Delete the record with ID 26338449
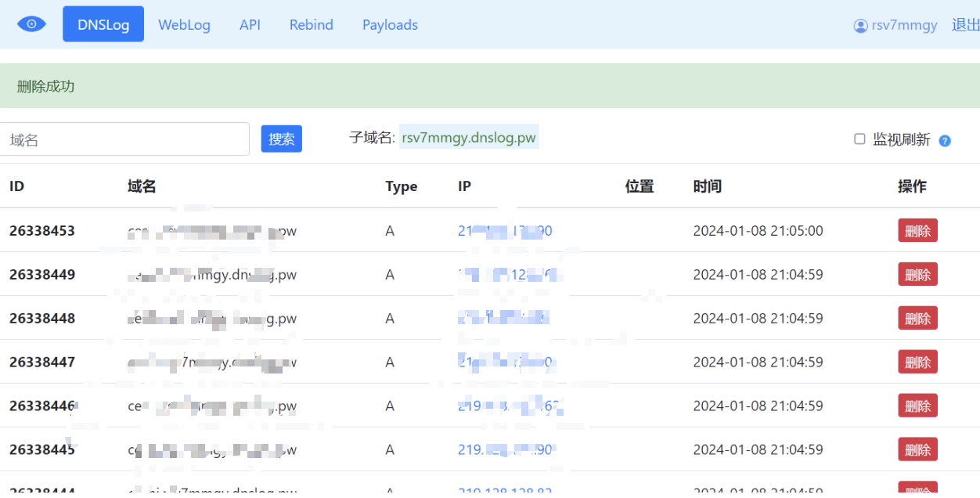The height and width of the screenshot is (498, 980). click(917, 275)
